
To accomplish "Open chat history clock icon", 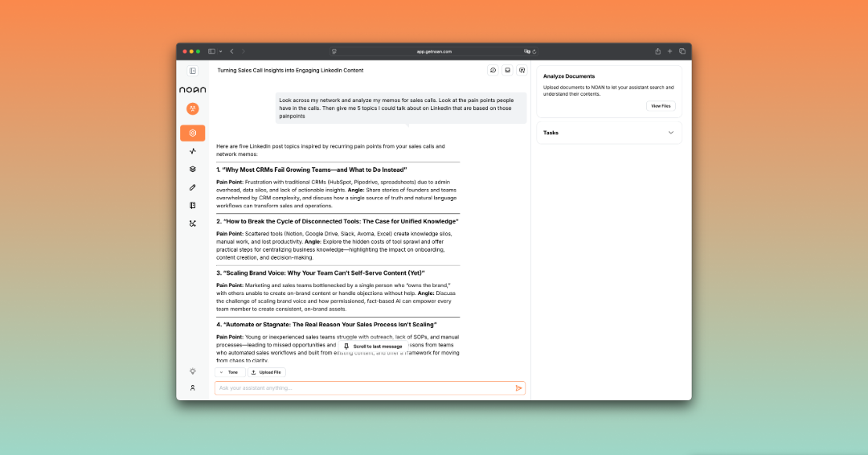I will pos(493,70).
